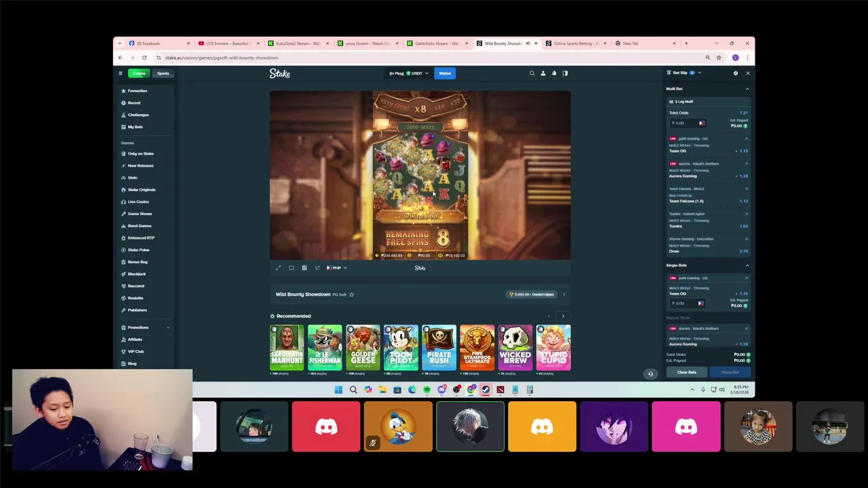
Task: Open the San Quentin Manhunt game thumbnail
Action: [x=287, y=348]
